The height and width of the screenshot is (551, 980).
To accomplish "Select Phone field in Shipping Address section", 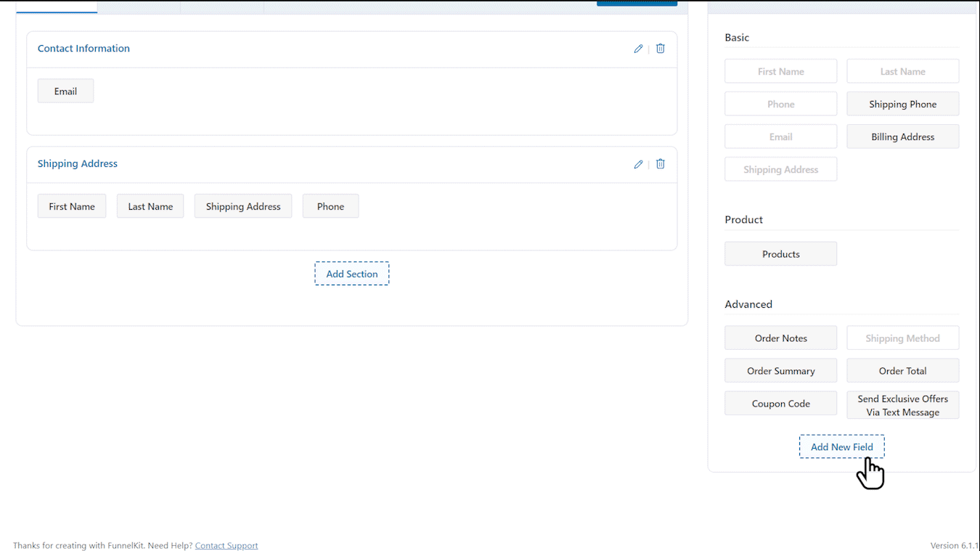I will coord(330,206).
